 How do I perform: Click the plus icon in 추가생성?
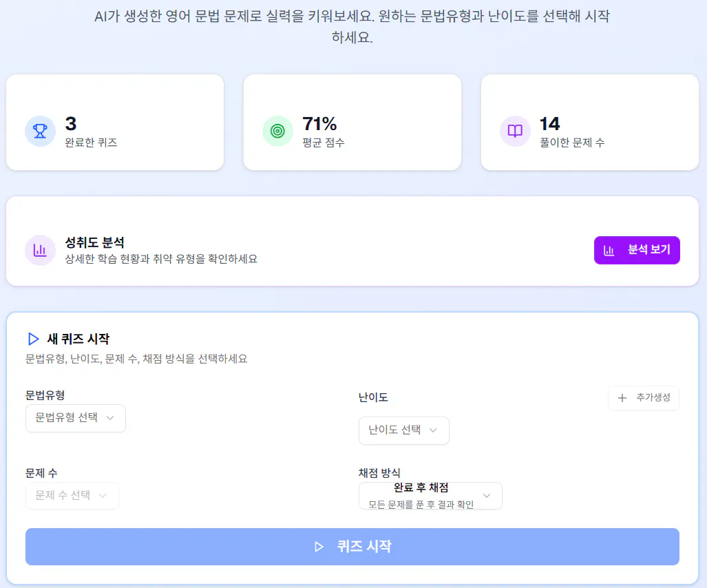[622, 398]
